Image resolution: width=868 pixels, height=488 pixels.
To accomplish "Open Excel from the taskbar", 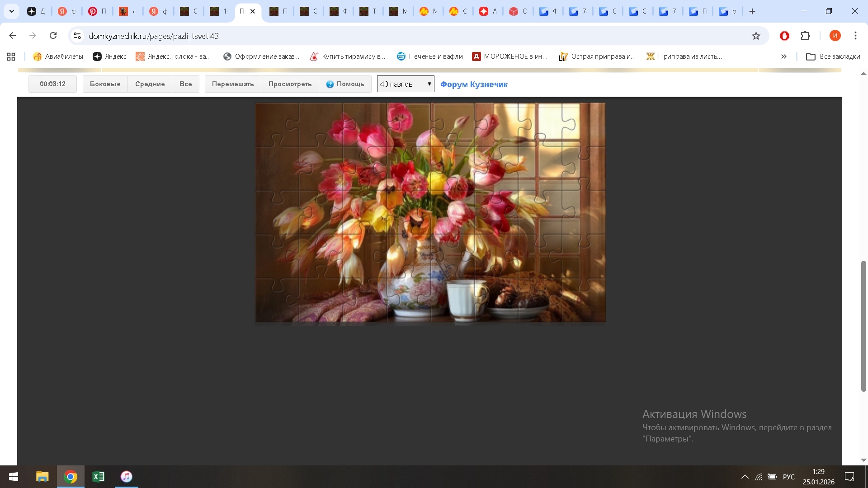I will (98, 477).
